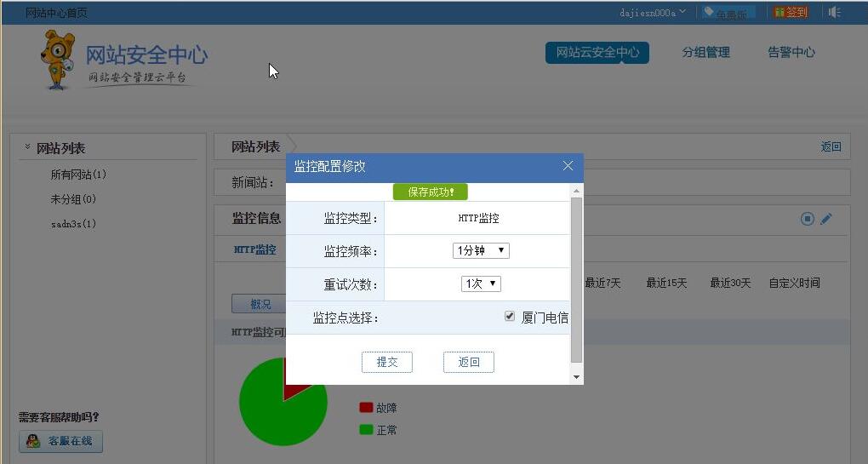Select 所有网站(1) in sidebar
The image size is (868, 464).
(x=78, y=175)
